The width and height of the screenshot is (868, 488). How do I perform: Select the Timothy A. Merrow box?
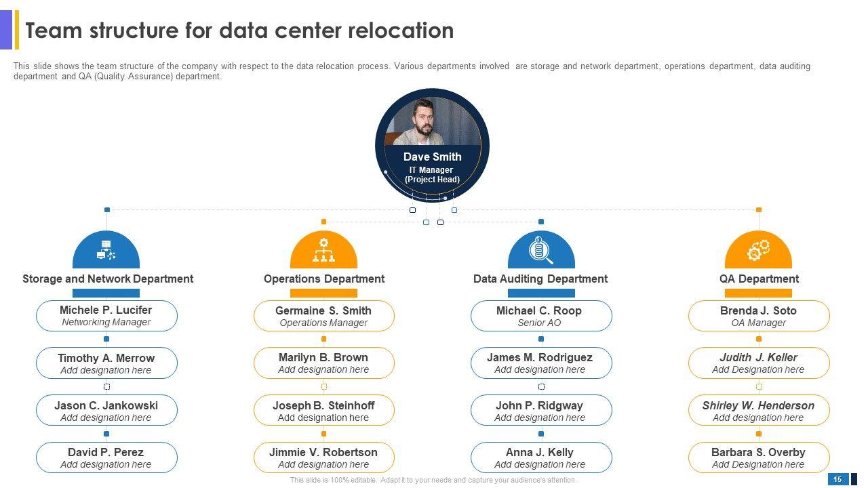click(x=106, y=363)
